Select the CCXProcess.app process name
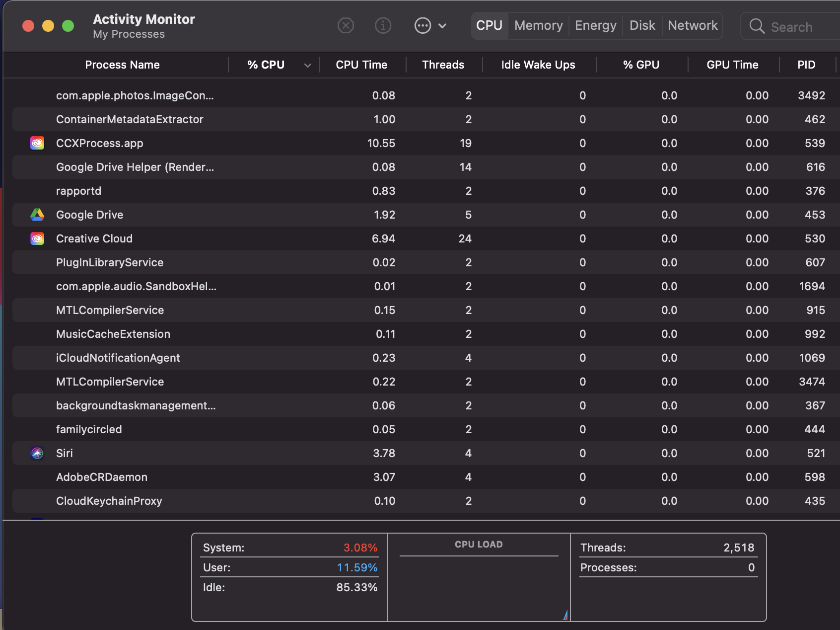Image resolution: width=840 pixels, height=630 pixels. 100,143
